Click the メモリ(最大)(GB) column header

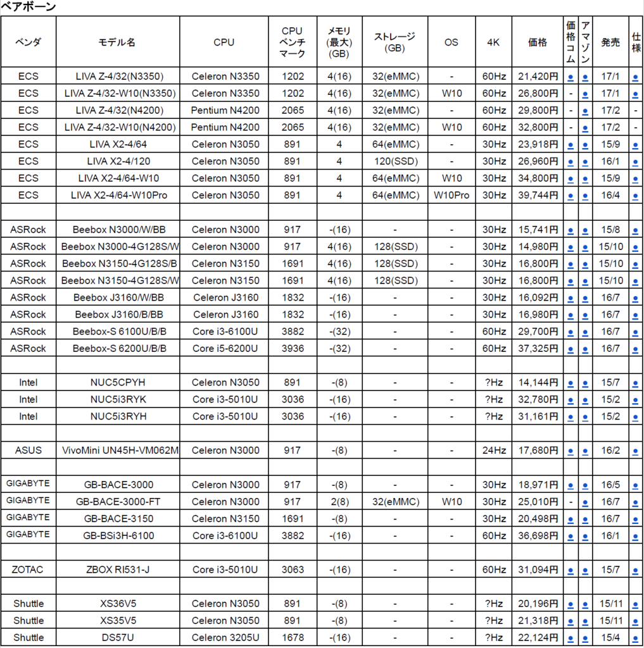tap(339, 42)
